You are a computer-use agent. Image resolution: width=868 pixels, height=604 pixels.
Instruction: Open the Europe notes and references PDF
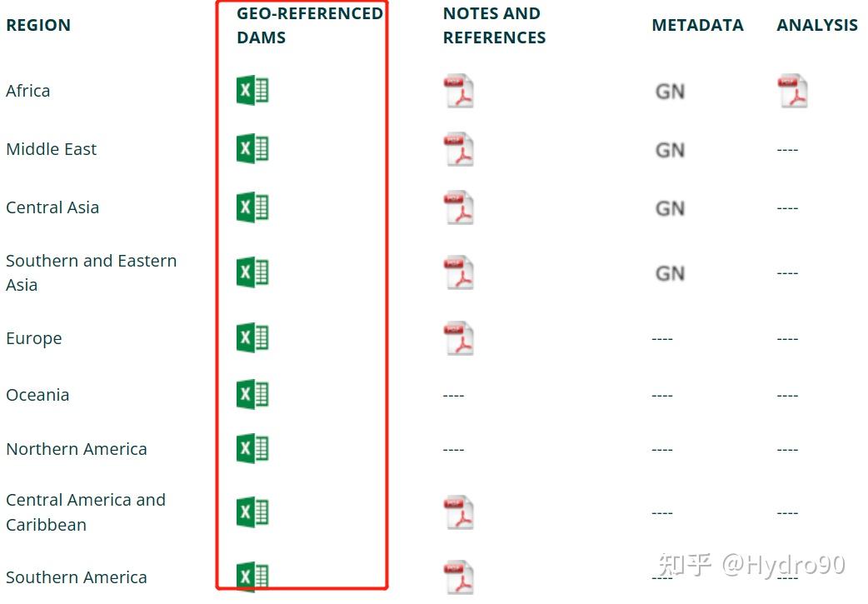[x=459, y=337]
